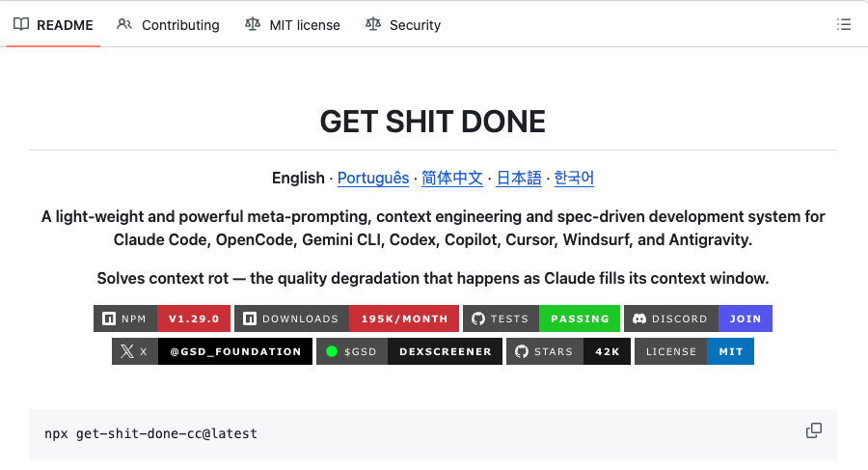Click the book icon beside README
This screenshot has height=470, width=868.
(21, 24)
